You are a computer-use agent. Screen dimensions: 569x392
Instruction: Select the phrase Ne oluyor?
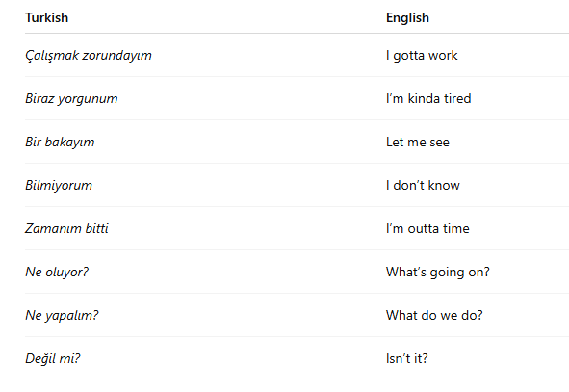point(57,272)
